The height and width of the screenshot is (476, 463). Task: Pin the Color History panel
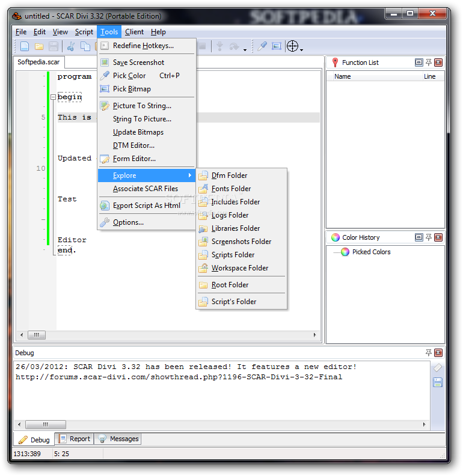428,237
